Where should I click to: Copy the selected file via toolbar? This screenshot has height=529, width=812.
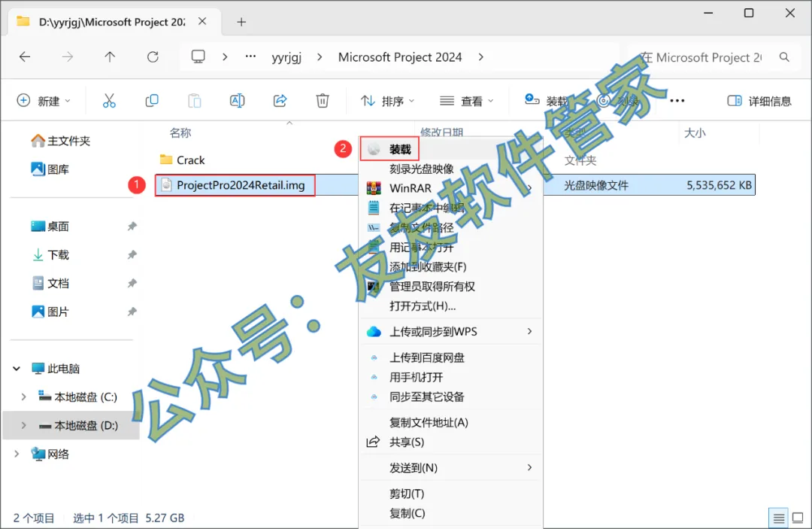pyautogui.click(x=152, y=101)
